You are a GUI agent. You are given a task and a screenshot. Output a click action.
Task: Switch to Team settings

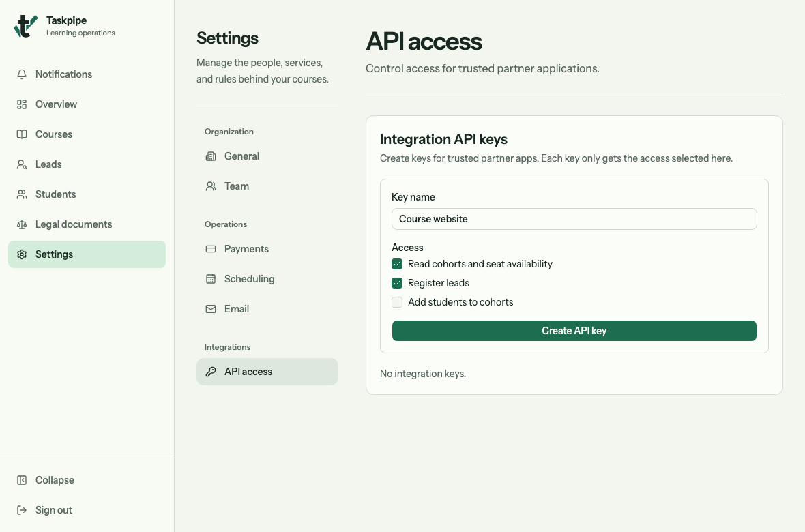(x=267, y=186)
